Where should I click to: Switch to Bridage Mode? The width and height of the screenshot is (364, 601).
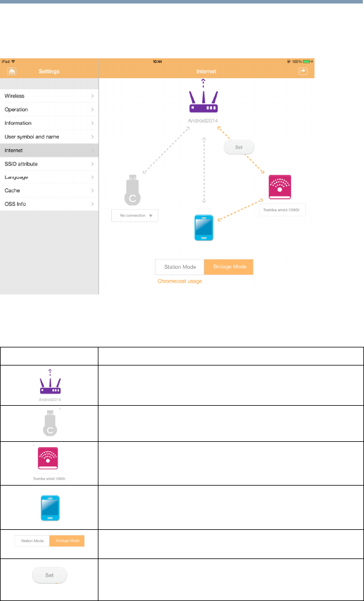click(228, 267)
